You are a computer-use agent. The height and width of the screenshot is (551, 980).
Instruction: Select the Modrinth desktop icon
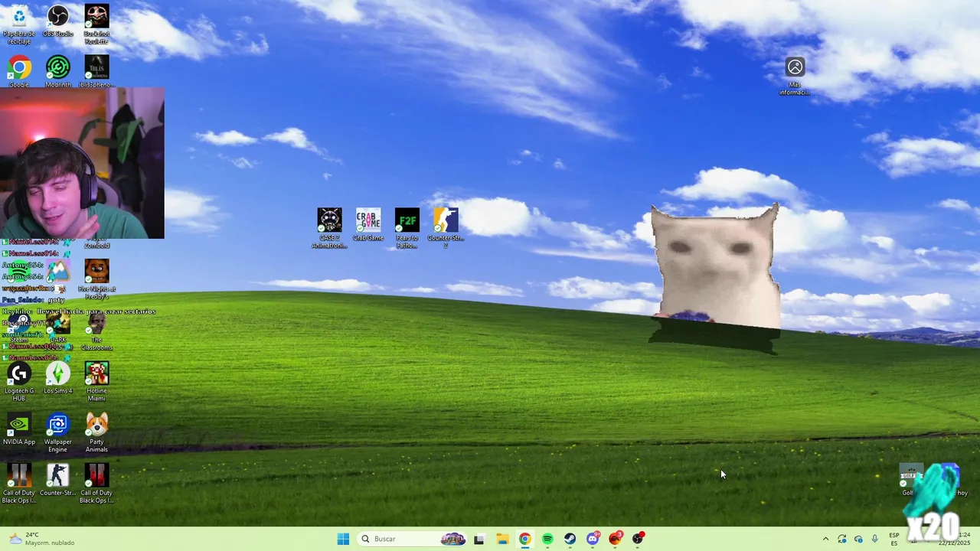[58, 71]
